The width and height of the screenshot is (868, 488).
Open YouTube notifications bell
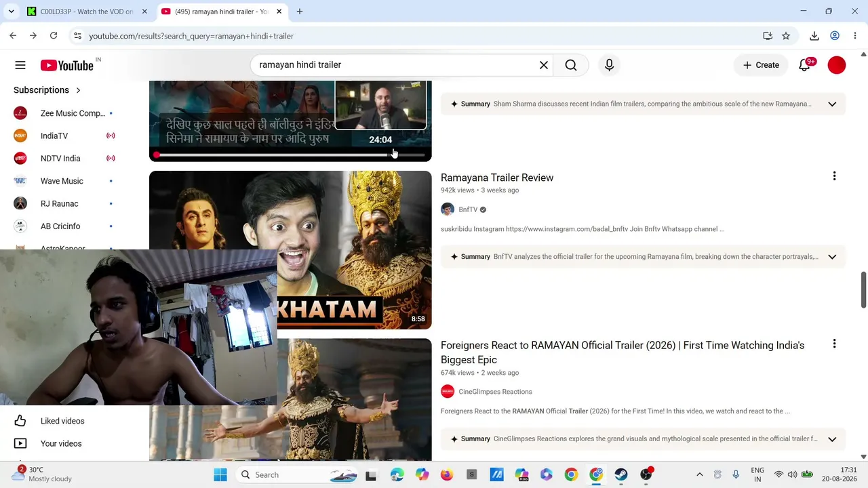pyautogui.click(x=805, y=65)
